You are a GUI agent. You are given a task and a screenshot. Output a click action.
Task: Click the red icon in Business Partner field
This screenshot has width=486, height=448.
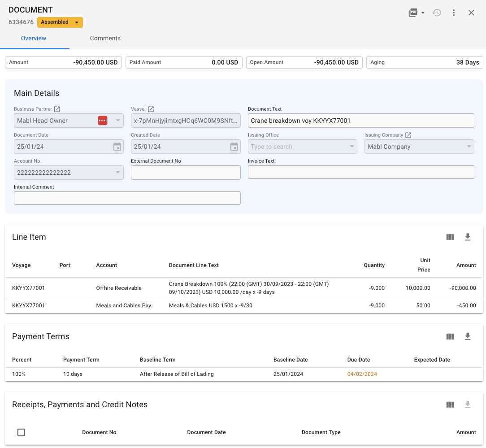103,121
